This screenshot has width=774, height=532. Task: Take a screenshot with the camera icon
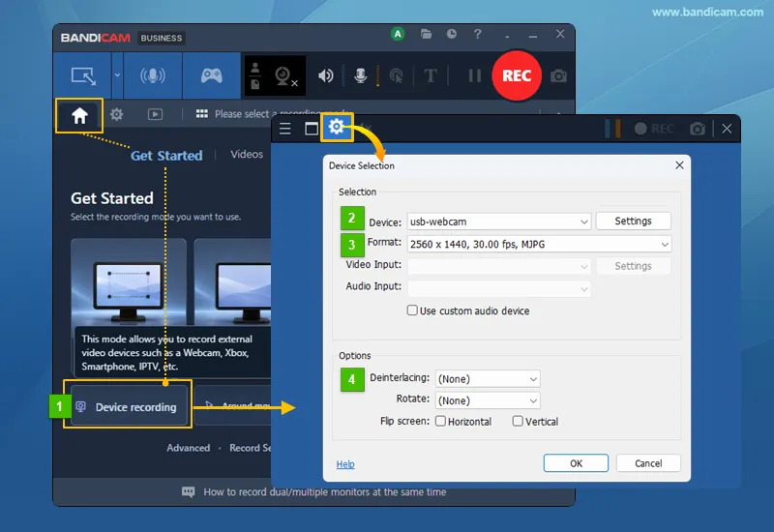pos(558,76)
